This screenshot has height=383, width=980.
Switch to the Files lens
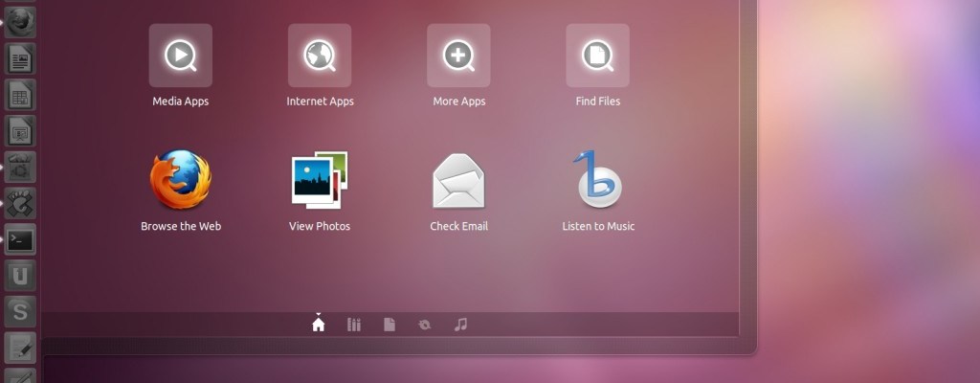(390, 325)
